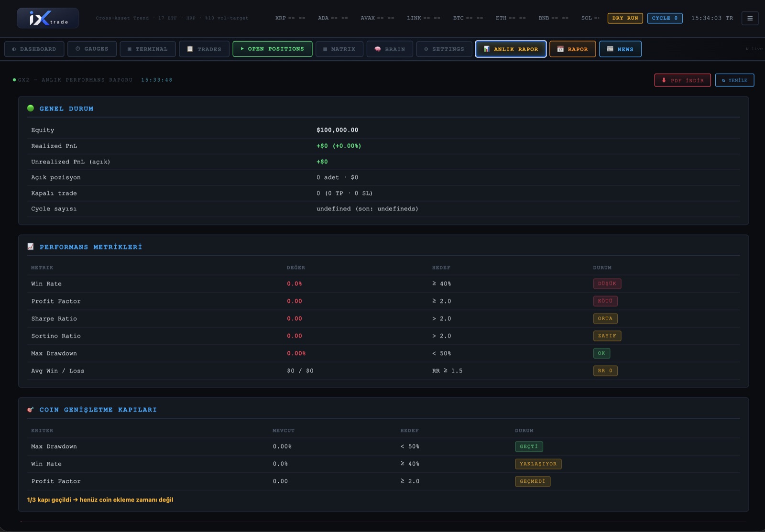This screenshot has width=765, height=532.
Task: Click the BNB ticker in header
Action: pos(554,18)
